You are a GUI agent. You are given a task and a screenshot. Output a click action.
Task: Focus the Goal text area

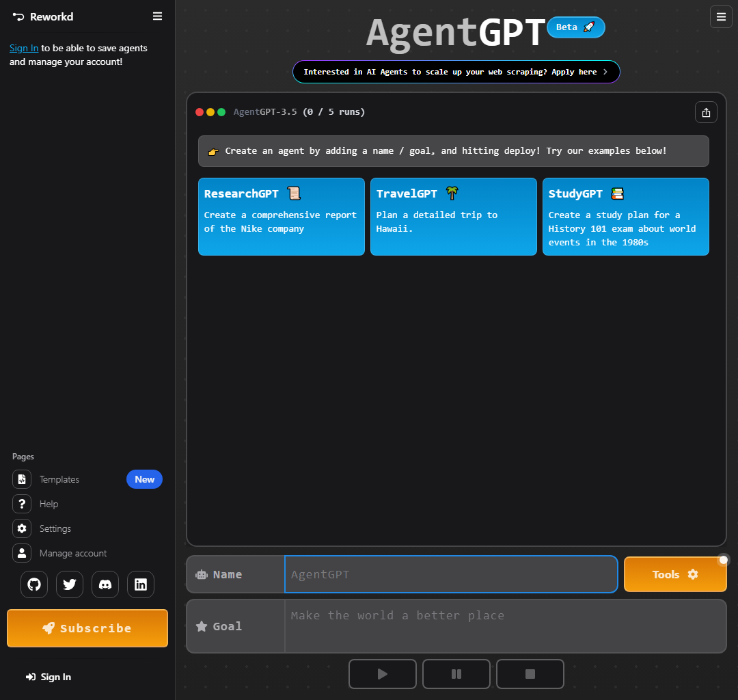pos(506,626)
